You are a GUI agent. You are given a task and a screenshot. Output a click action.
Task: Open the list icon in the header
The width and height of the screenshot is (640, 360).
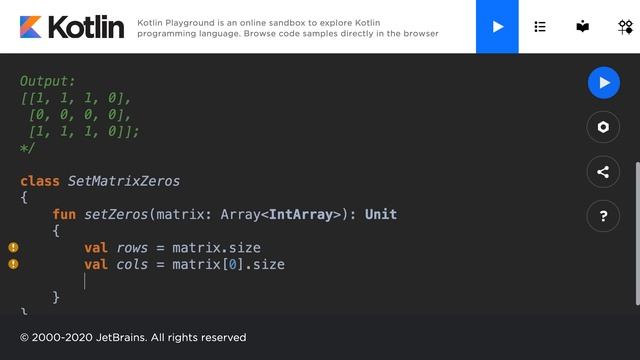540,27
